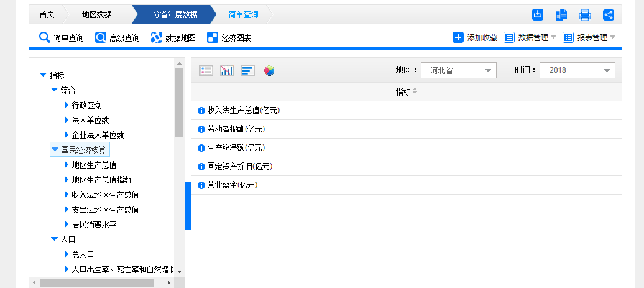
Task: Click the tree panel's vertical scrollbar thumb
Action: (179, 103)
